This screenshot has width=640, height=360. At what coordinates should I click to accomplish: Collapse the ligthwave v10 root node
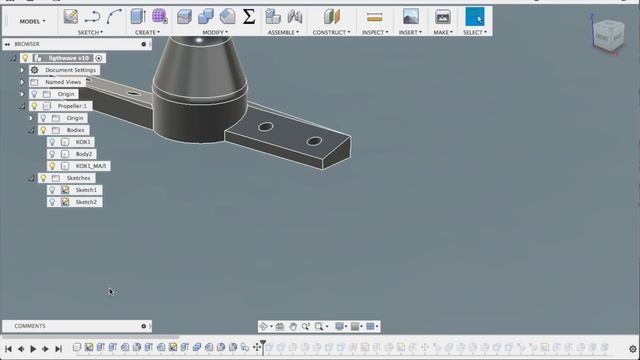pyautogui.click(x=13, y=58)
